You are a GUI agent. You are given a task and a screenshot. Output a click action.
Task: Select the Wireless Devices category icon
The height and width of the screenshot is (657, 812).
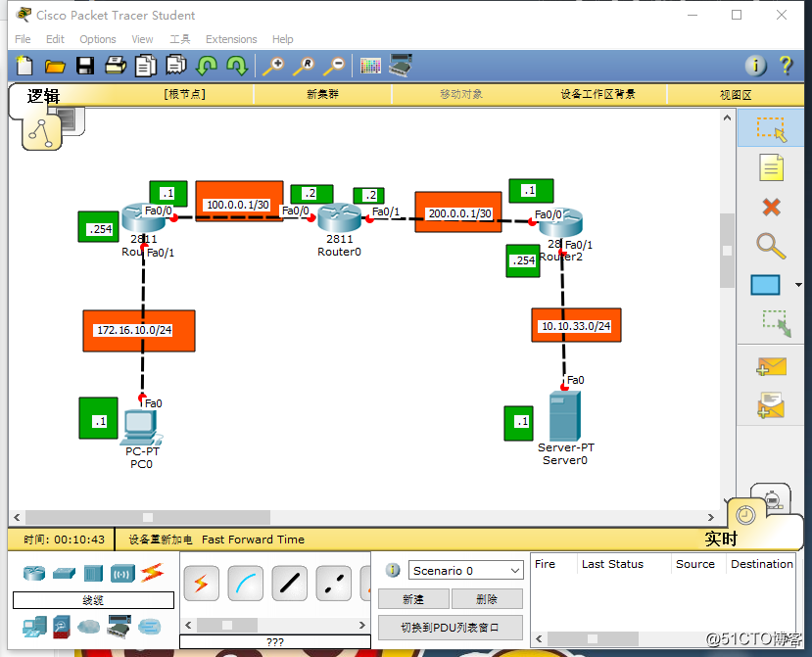tap(122, 573)
